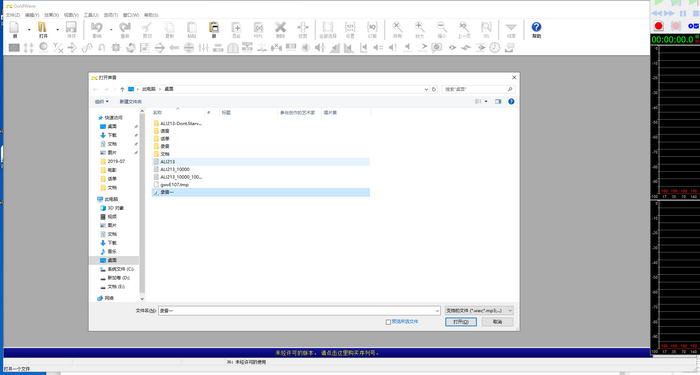Open the first menu in the menu bar
700x375 pixels.
tap(12, 15)
